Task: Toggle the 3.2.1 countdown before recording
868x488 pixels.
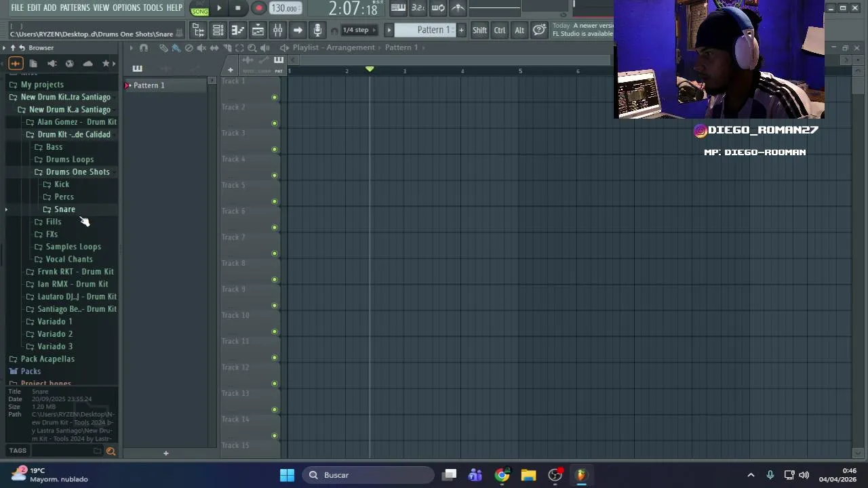Action: (418, 8)
